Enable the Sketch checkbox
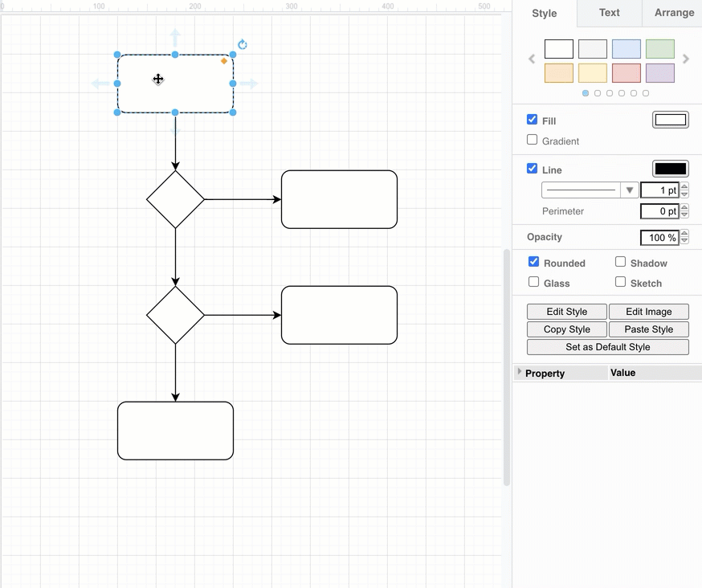Screen dimensions: 702x588 click(x=620, y=283)
